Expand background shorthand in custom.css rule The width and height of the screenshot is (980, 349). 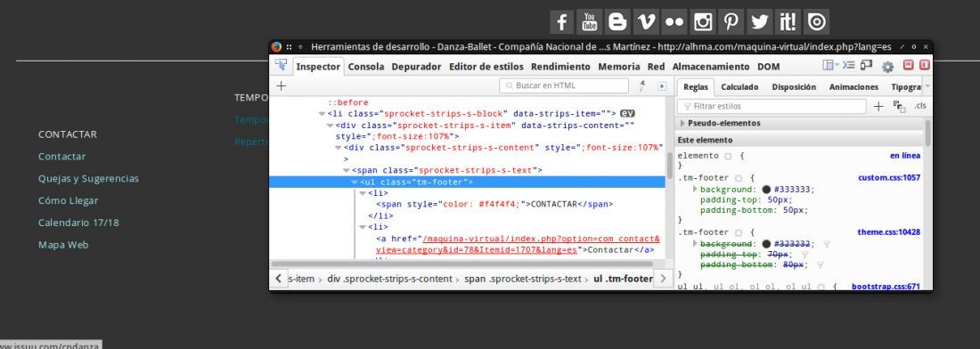[x=695, y=189]
